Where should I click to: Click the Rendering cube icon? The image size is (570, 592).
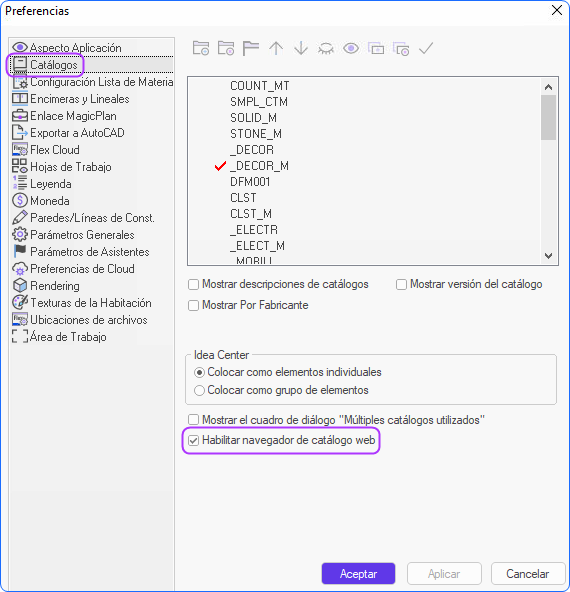point(20,285)
